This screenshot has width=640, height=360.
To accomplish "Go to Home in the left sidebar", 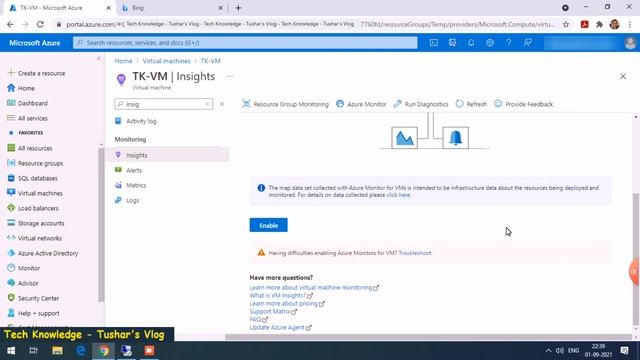I will pos(21,88).
